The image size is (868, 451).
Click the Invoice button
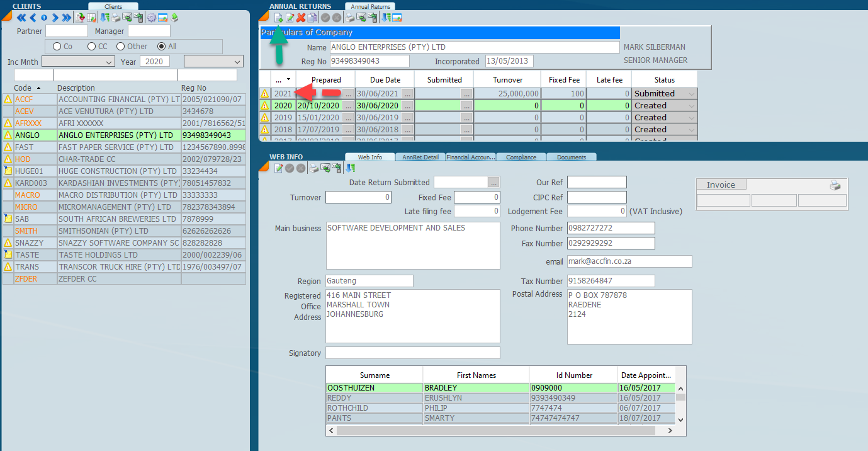(x=721, y=185)
